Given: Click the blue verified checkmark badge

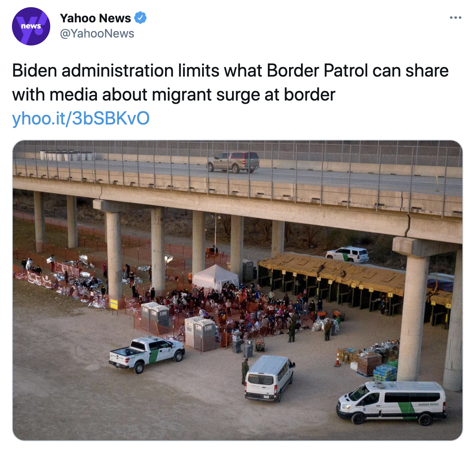Looking at the screenshot, I should coord(140,18).
